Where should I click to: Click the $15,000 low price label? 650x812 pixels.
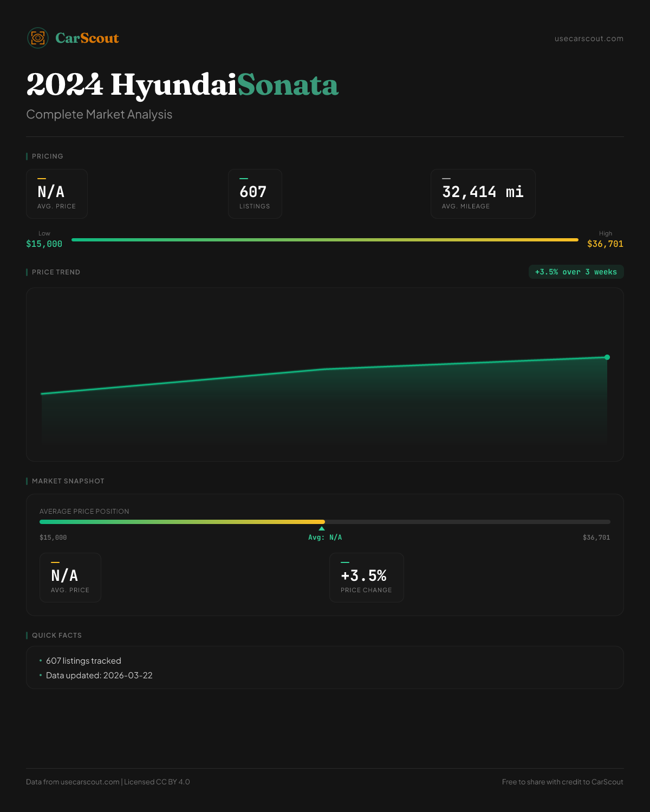coord(44,244)
